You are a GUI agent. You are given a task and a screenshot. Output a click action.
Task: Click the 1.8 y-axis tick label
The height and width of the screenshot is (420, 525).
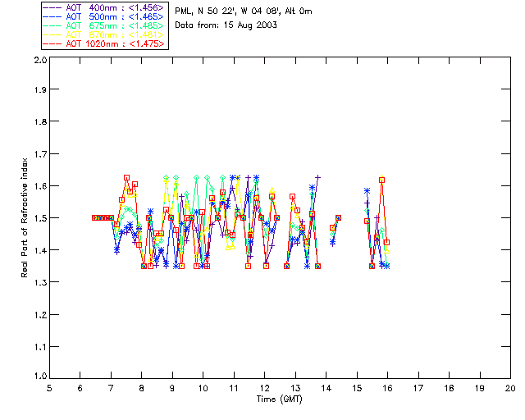(40, 121)
